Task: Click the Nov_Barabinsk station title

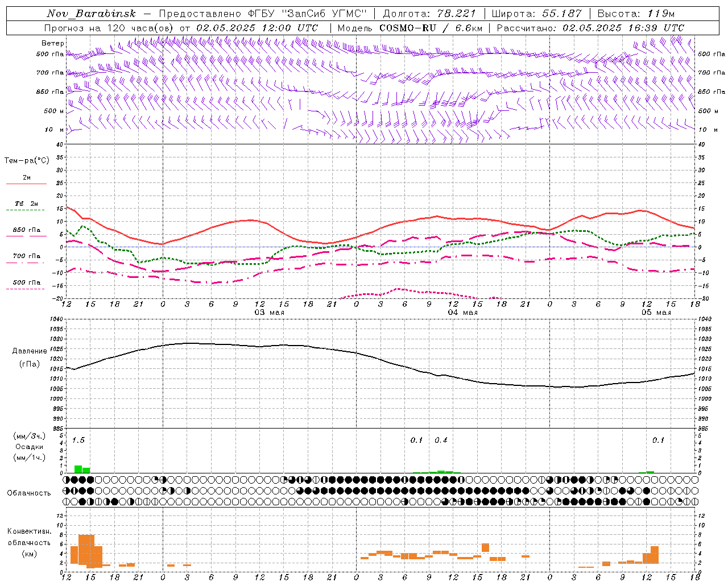Action: coord(91,14)
